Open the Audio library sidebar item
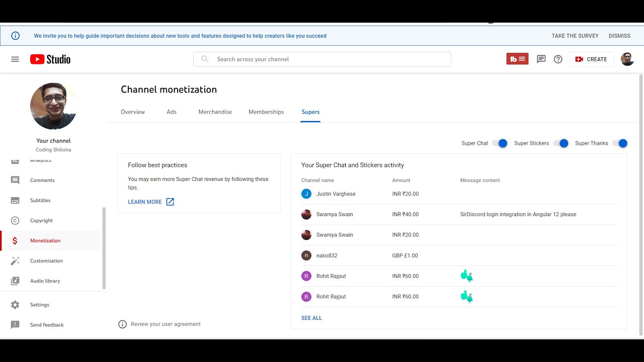This screenshot has width=644, height=362. tap(45, 281)
